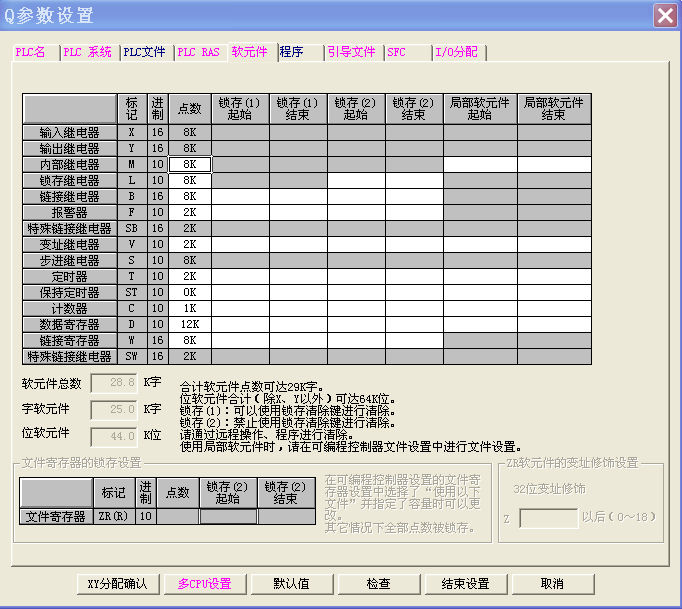Viewport: 682px width, 609px height.
Task: Select the PLC文件 tab
Action: pyautogui.click(x=145, y=52)
